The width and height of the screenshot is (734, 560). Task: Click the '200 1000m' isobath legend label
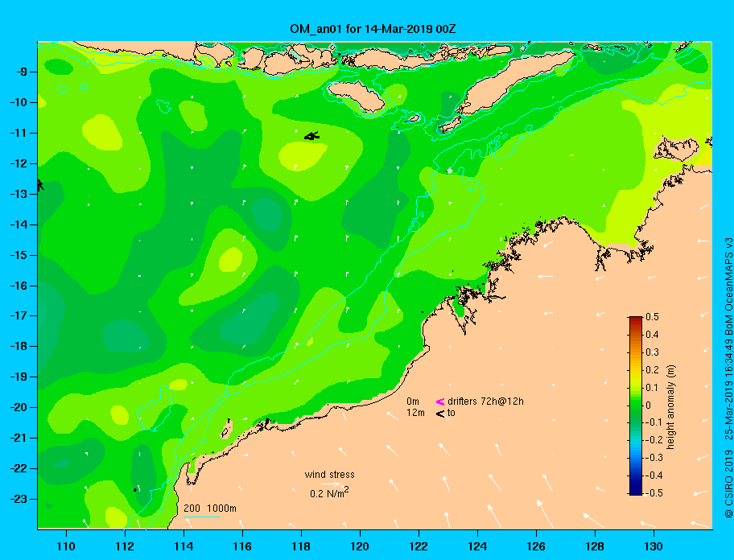click(210, 509)
